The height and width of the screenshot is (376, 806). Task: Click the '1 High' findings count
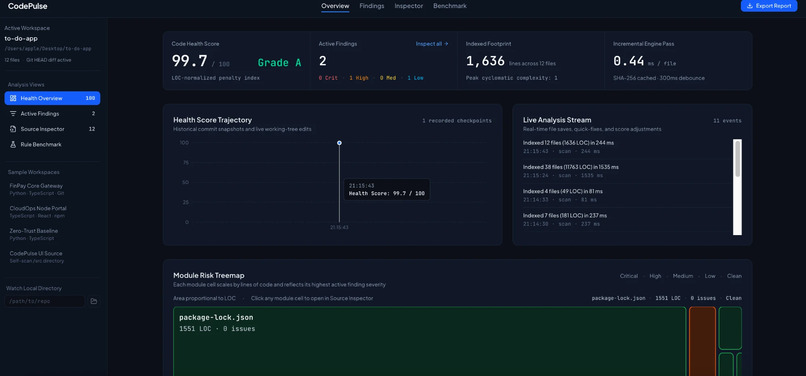click(359, 78)
